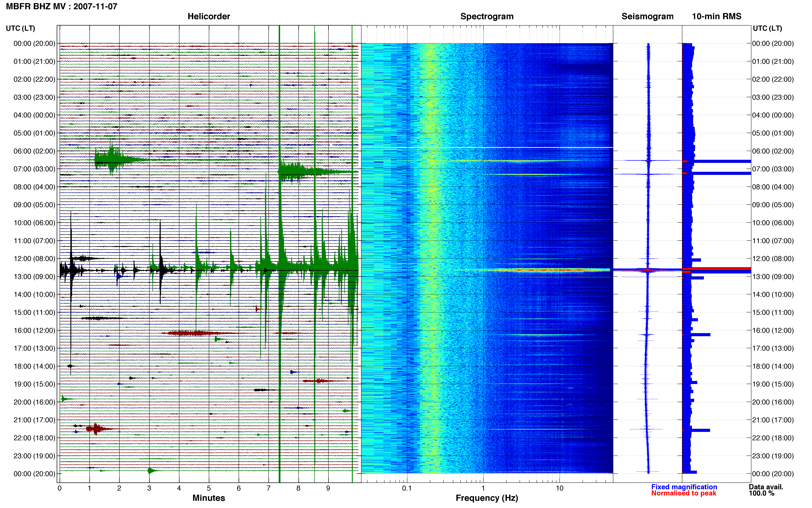Select the '10-min RMS' panel heading
Image resolution: width=812 pixels, height=508 pixels.
coord(716,16)
